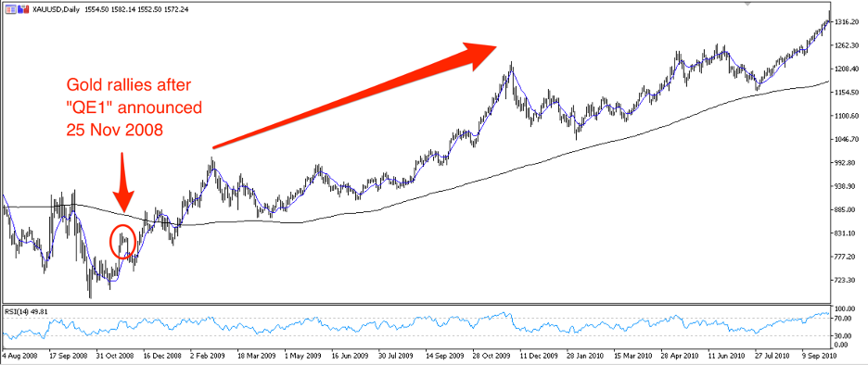Click the 1 May 2009 date label
This screenshot has height=365, width=868.
point(304,355)
